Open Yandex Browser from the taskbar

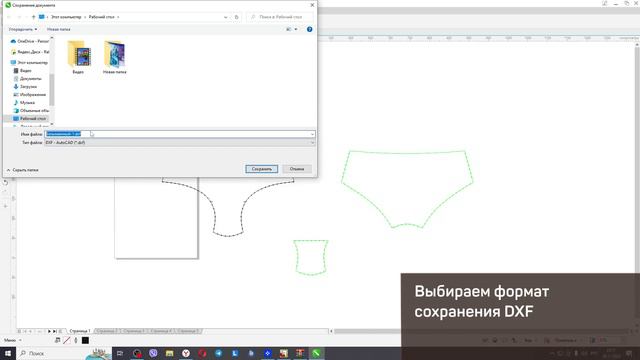[186, 353]
